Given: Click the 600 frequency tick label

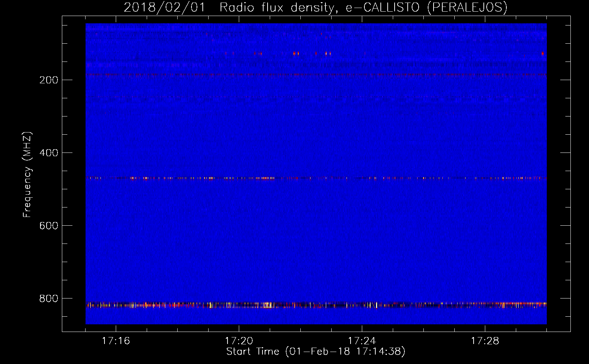Looking at the screenshot, I should tap(49, 226).
